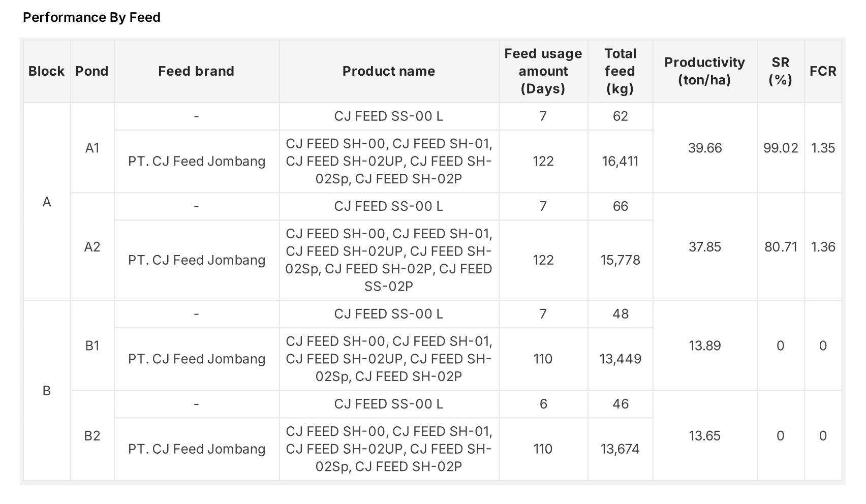Click the Product name column header

tap(389, 71)
